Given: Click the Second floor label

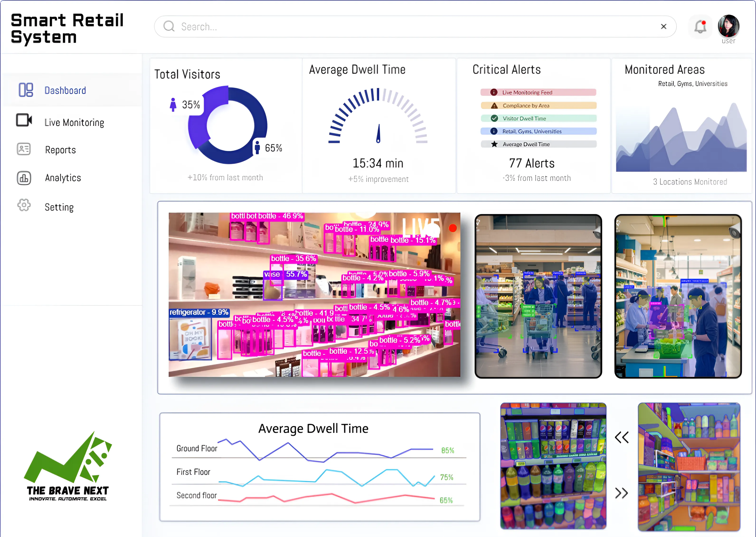Looking at the screenshot, I should tap(196, 495).
